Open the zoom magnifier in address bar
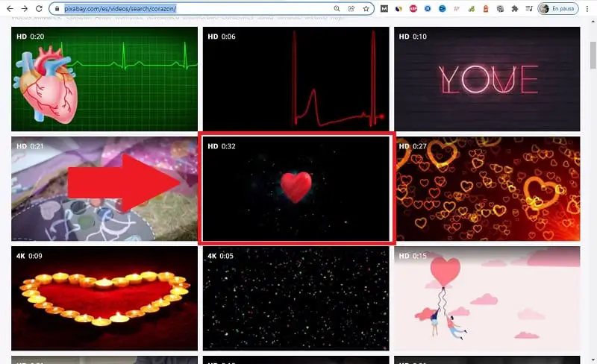This screenshot has width=597, height=364. click(x=337, y=8)
